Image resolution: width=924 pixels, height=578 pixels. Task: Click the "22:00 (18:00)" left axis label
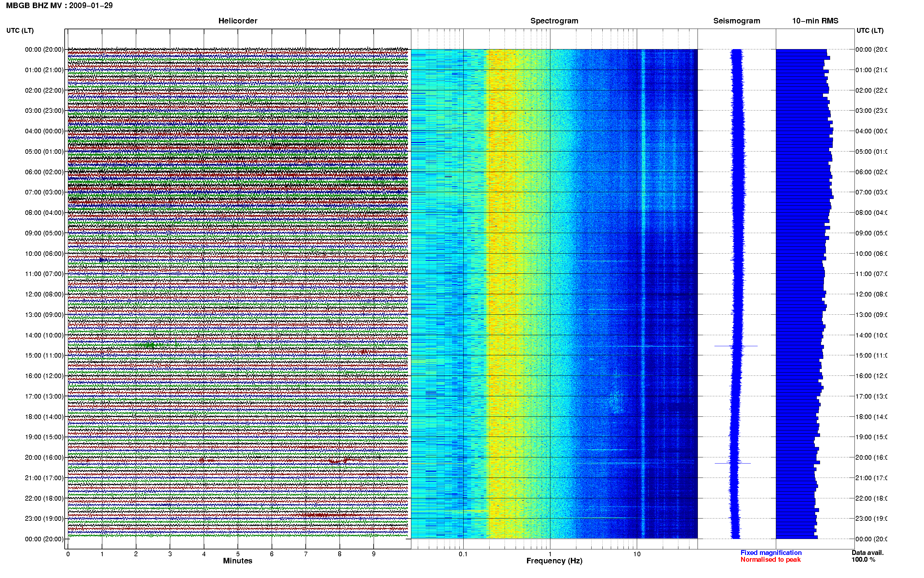point(44,498)
